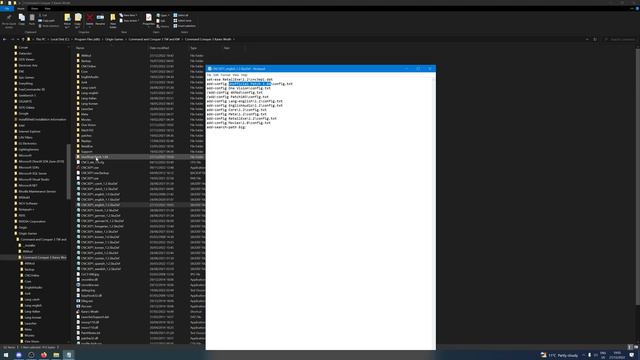The height and width of the screenshot is (360, 640).
Task: Select the Kane's Wrath shortcut in file list
Action: pos(90,311)
